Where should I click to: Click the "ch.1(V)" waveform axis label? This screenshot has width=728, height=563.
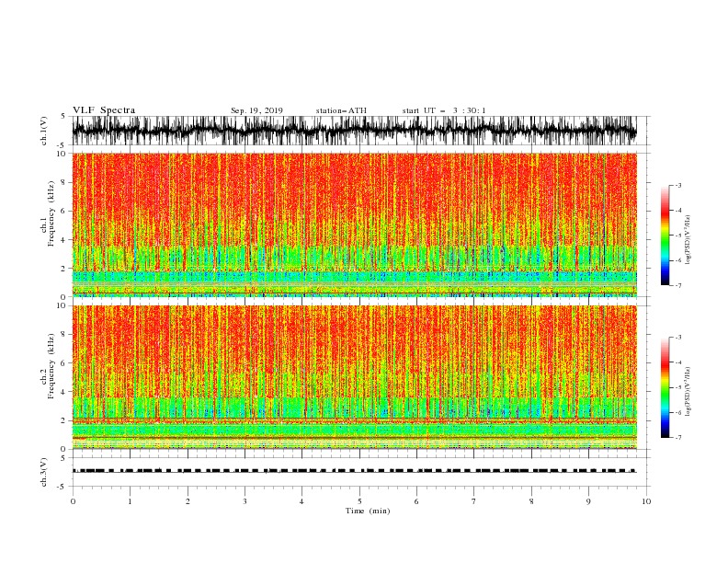coord(44,131)
